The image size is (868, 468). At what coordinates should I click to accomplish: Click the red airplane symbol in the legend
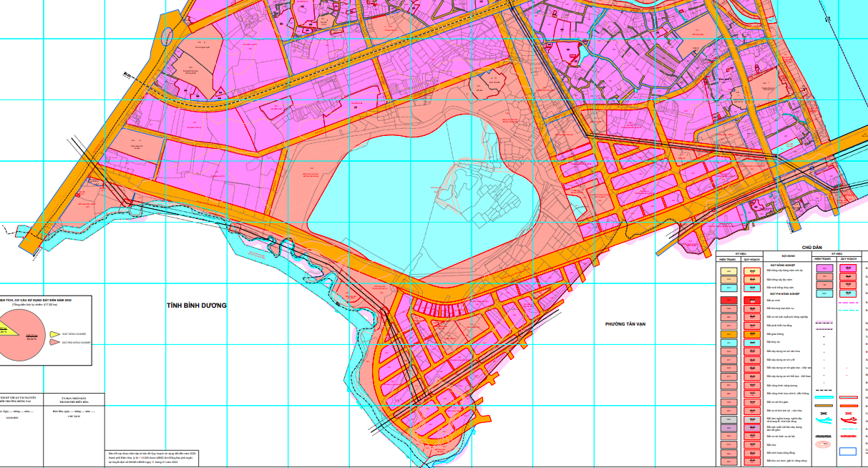point(849,421)
